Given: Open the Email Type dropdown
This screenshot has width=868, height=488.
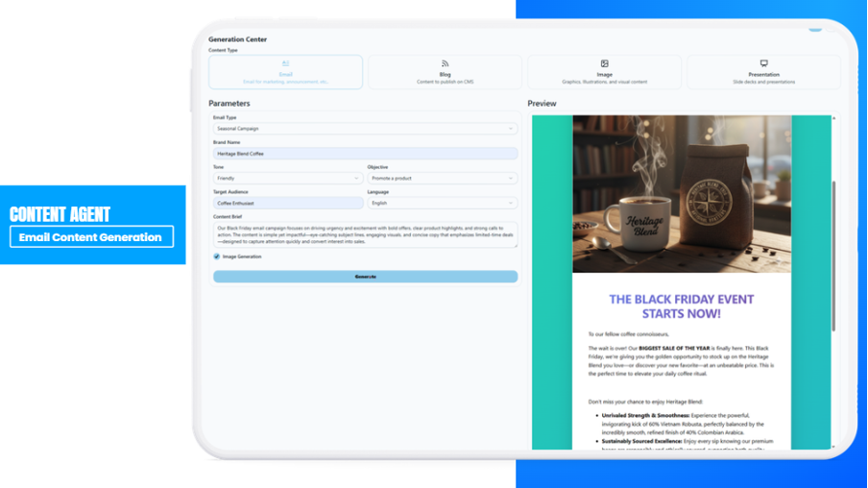Looking at the screenshot, I should click(x=365, y=129).
